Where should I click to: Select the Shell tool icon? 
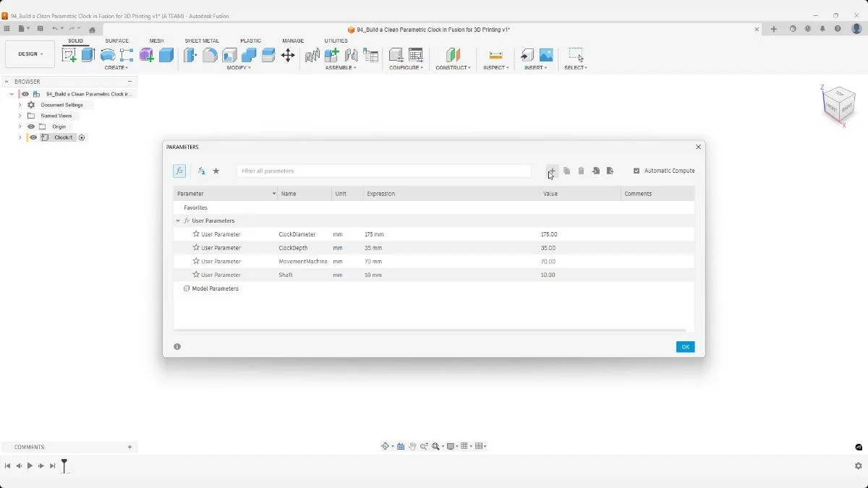(229, 55)
